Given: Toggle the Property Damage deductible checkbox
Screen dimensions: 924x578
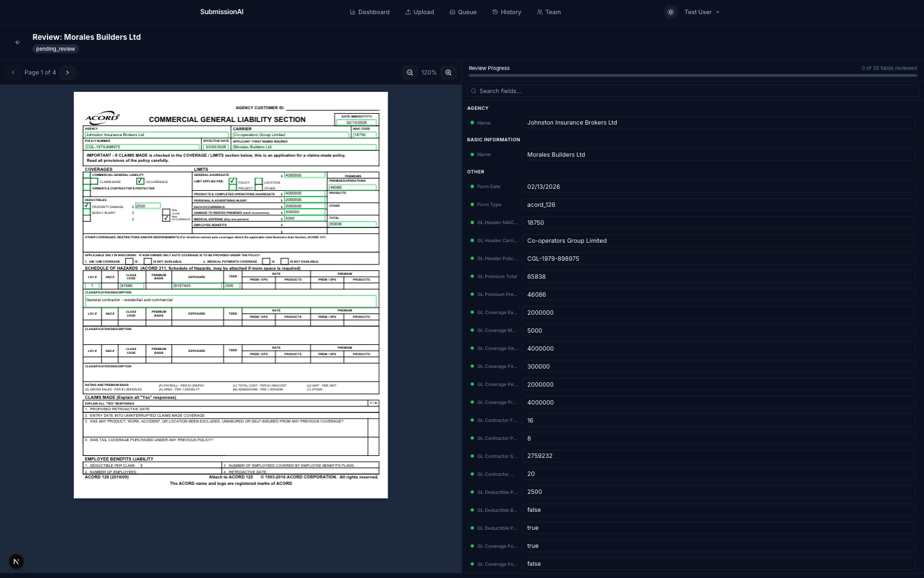Looking at the screenshot, I should point(87,206).
